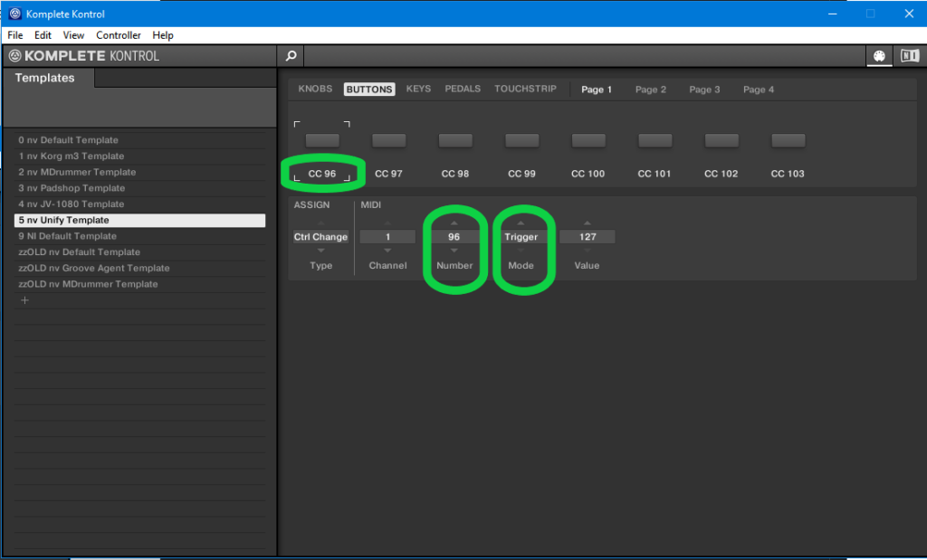The height and width of the screenshot is (560, 927).
Task: Decrease Channel with its down arrow
Action: [x=387, y=251]
